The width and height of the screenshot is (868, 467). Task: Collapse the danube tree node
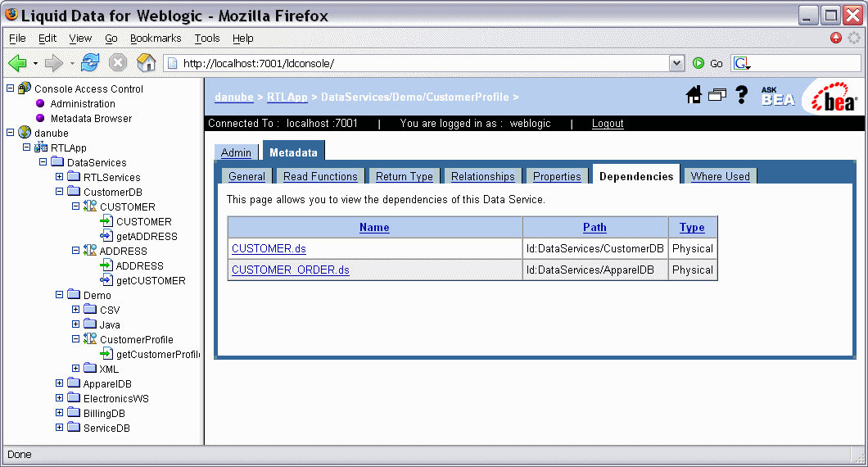click(10, 133)
